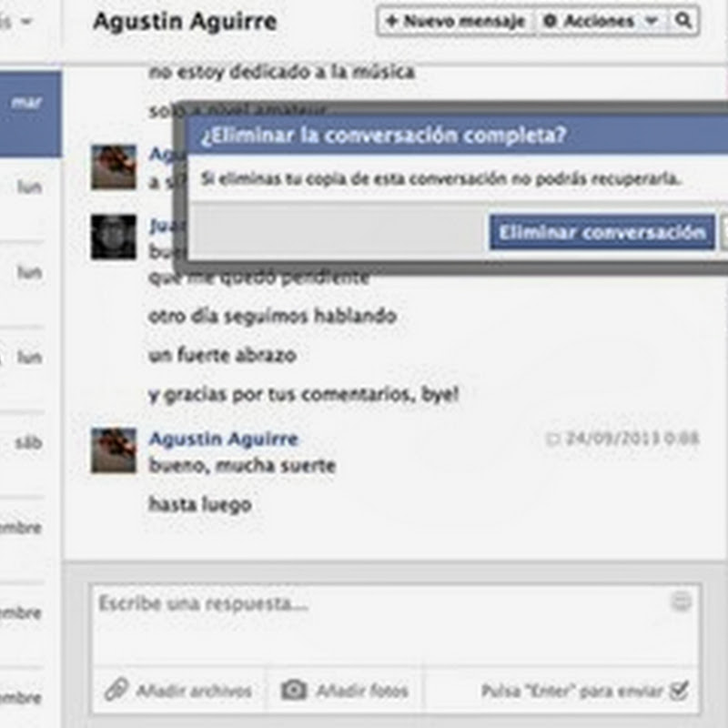Click the Nuevo mensaje button
The image size is (728, 728).
tap(457, 21)
